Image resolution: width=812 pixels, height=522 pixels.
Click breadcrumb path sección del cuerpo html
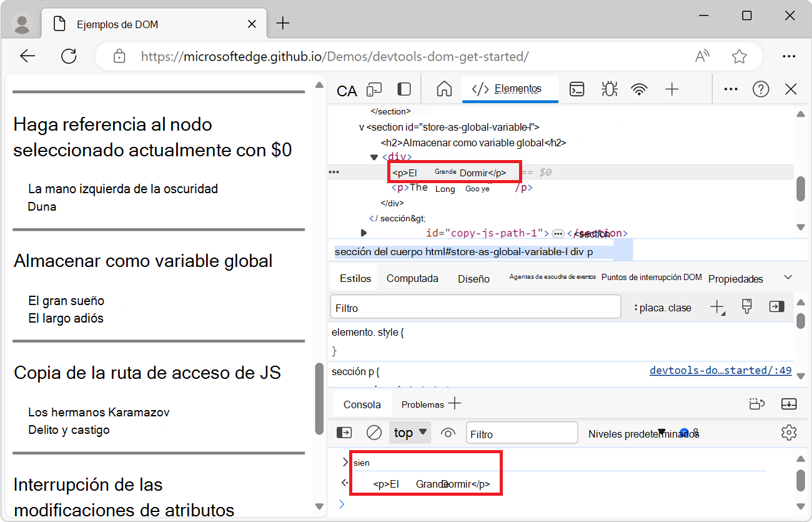[x=464, y=252]
